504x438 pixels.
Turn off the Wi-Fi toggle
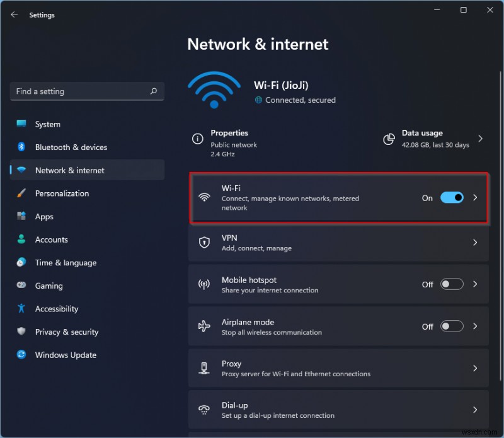point(452,198)
